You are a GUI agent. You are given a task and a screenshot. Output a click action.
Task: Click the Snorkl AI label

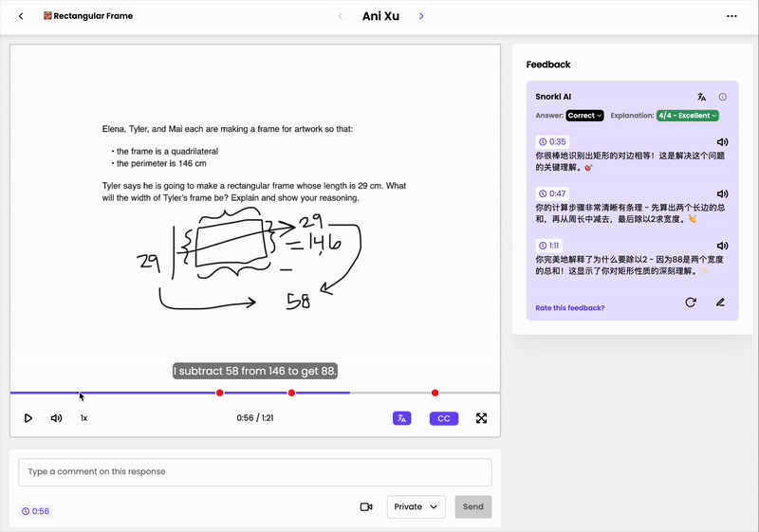pyautogui.click(x=553, y=97)
